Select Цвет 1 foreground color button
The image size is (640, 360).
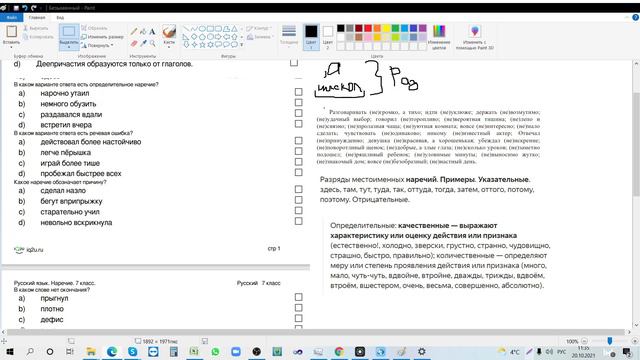tap(311, 37)
